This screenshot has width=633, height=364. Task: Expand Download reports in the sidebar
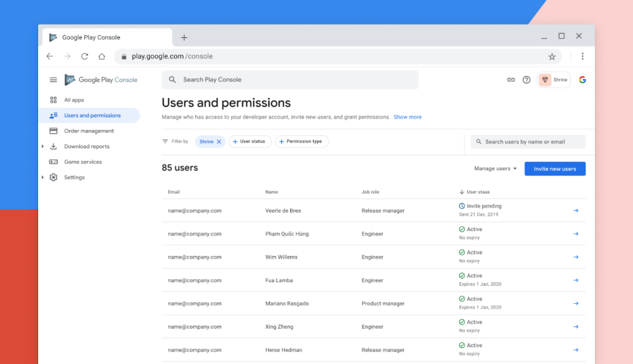pos(42,146)
